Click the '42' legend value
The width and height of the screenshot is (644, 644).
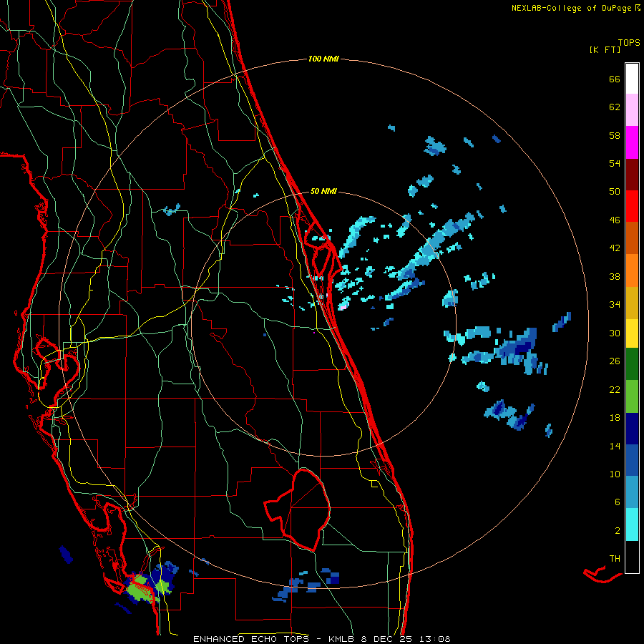coord(615,248)
